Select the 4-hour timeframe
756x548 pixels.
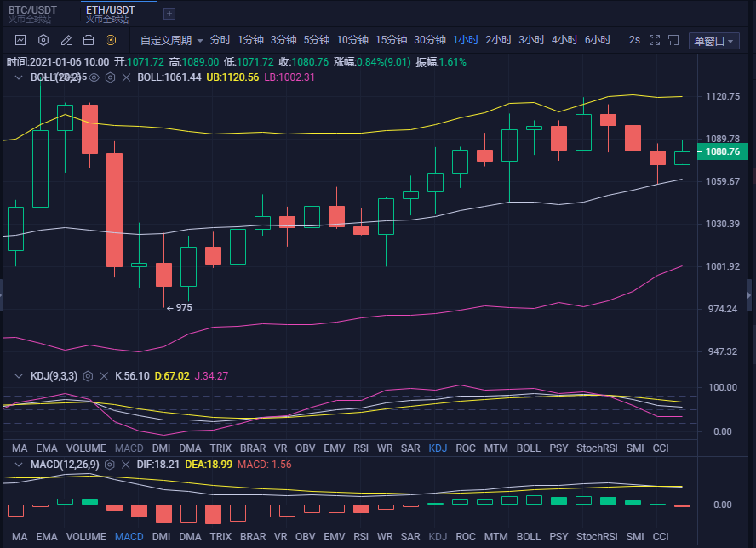click(564, 40)
